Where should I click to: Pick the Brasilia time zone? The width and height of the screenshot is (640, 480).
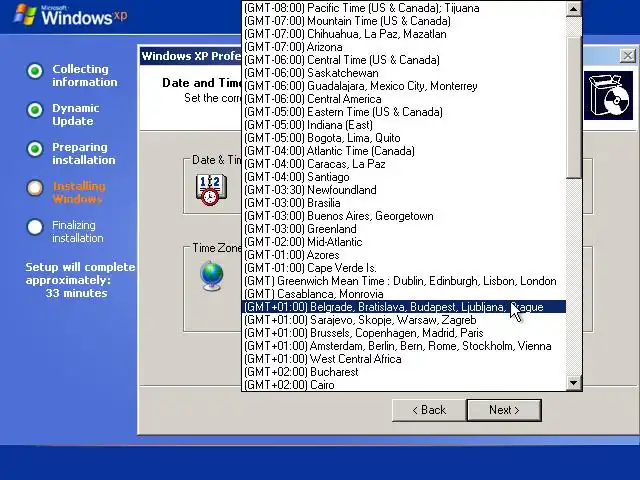(404, 203)
